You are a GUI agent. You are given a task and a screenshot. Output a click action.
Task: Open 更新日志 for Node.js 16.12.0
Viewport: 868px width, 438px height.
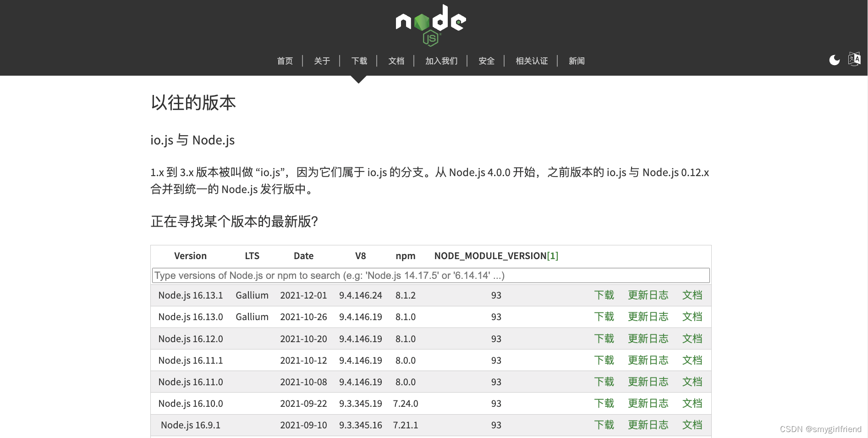648,339
